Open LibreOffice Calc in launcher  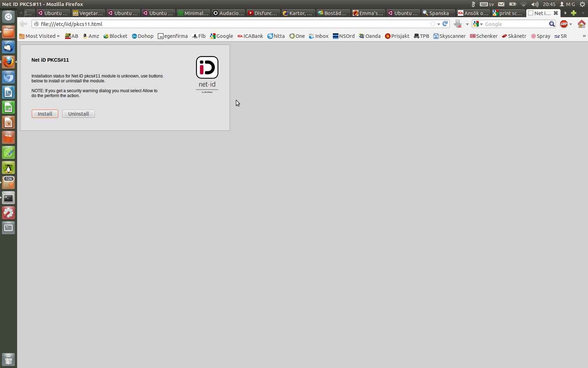pos(8,107)
